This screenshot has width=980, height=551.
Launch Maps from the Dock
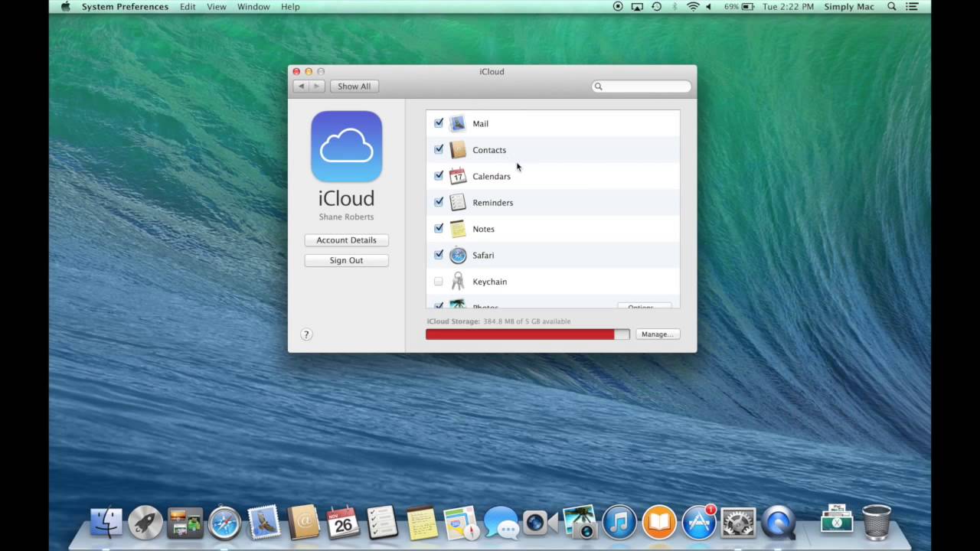(461, 523)
